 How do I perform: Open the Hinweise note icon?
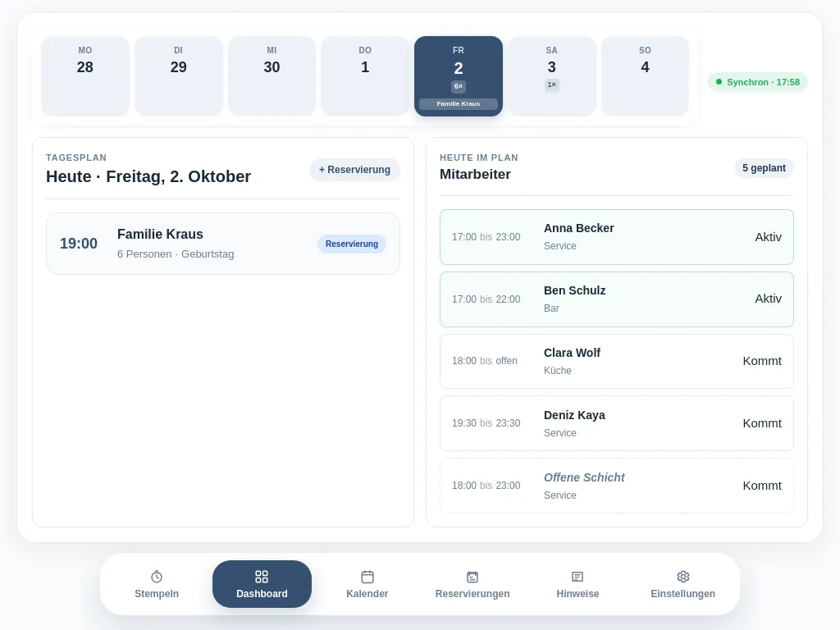pyautogui.click(x=577, y=577)
